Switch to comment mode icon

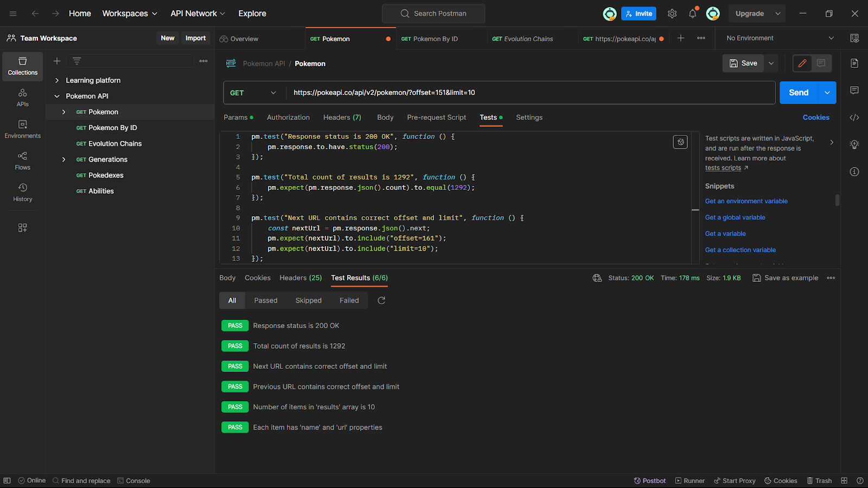pyautogui.click(x=821, y=63)
